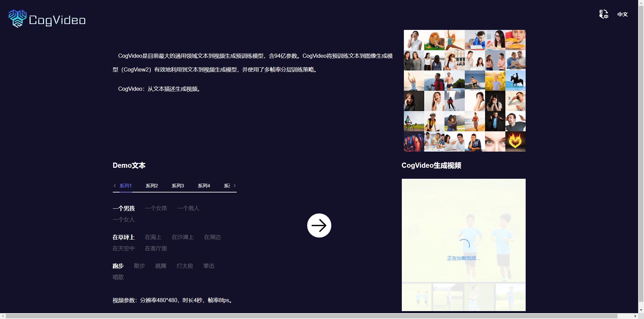The height and width of the screenshot is (319, 644).
Task: Select the 跳舞 action option
Action: (161, 266)
